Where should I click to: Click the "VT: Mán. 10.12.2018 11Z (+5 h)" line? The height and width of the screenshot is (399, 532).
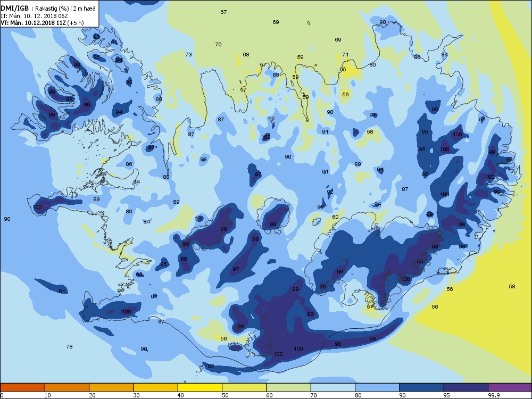click(x=42, y=23)
